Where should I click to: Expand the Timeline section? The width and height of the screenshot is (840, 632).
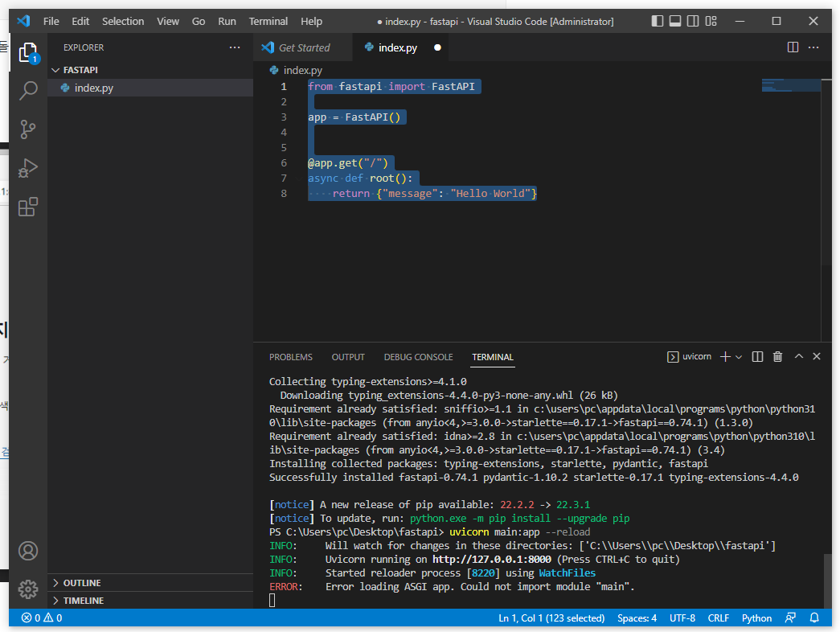tap(150, 601)
